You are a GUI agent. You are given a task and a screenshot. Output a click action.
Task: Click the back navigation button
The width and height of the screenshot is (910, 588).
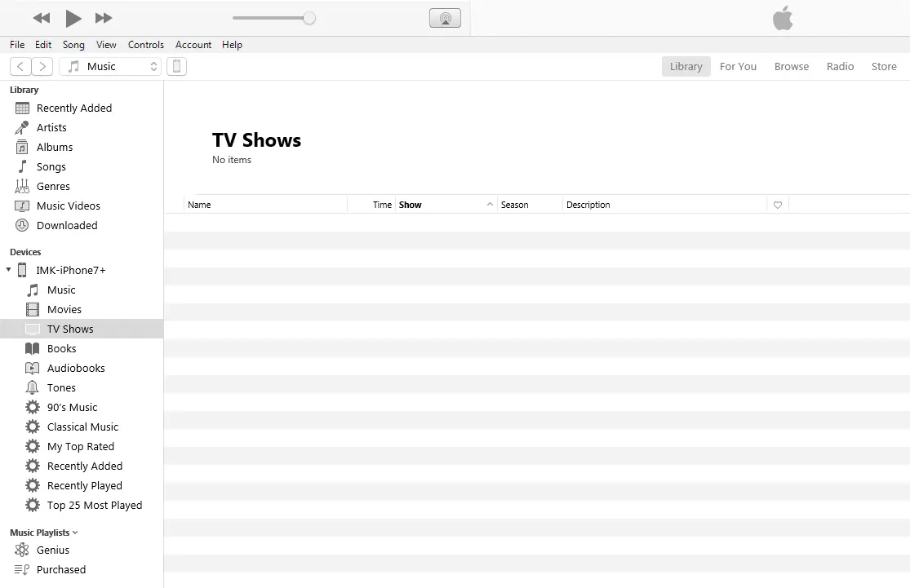click(20, 67)
